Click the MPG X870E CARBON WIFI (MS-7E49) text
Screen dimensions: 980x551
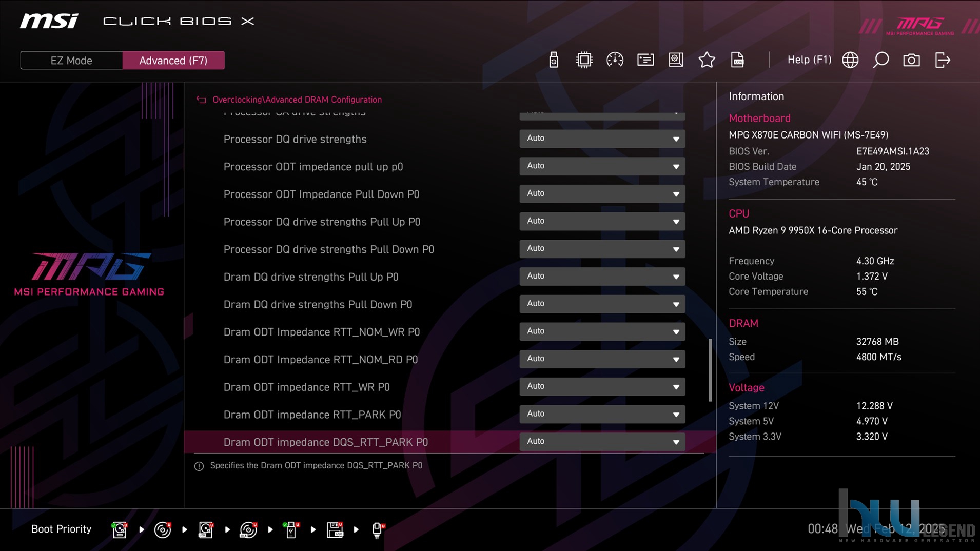click(808, 135)
